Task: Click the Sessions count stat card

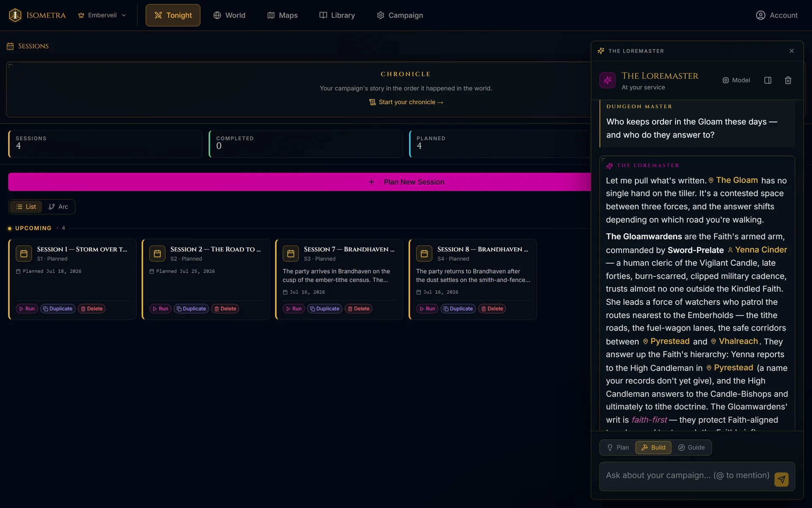Action: coord(105,144)
